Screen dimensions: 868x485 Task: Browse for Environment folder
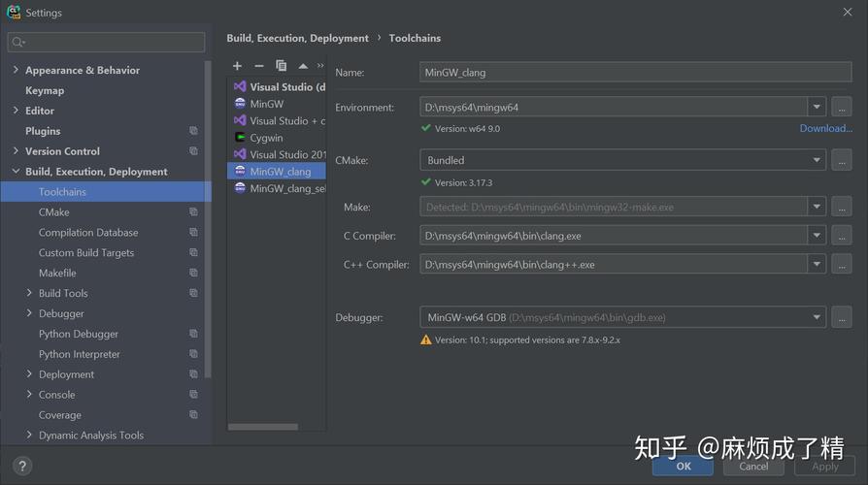click(x=842, y=108)
